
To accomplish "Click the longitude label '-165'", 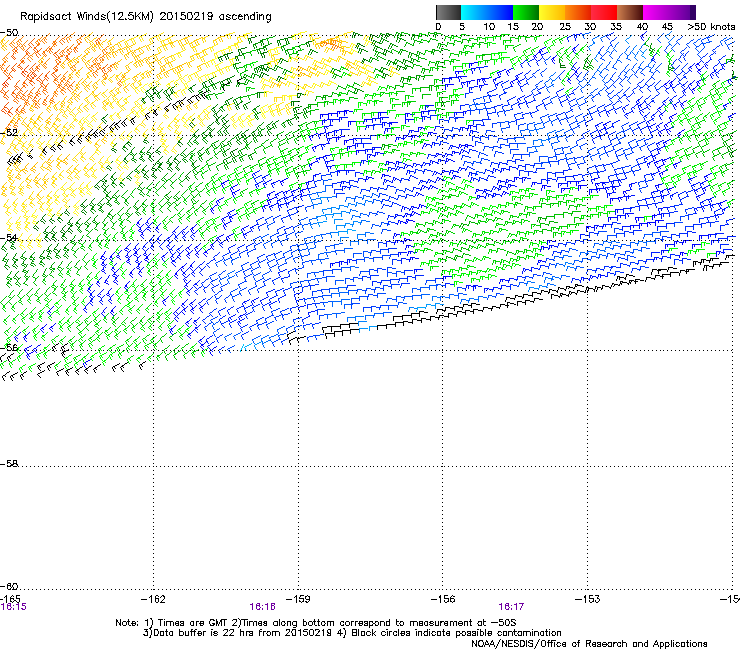I will click(10, 599).
